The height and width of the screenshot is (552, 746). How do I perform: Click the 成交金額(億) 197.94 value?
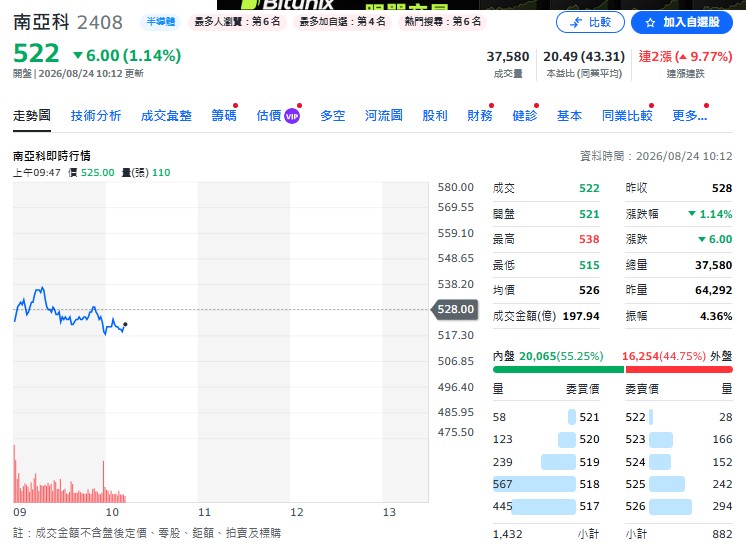[x=581, y=316]
